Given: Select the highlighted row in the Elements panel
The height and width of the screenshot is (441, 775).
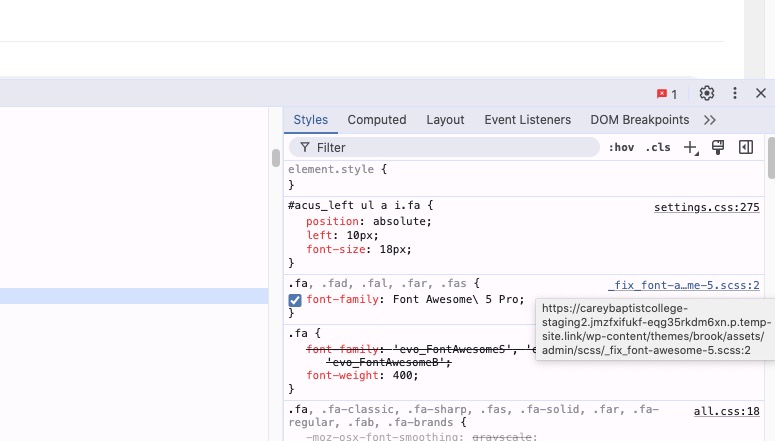Looking at the screenshot, I should pos(134,296).
